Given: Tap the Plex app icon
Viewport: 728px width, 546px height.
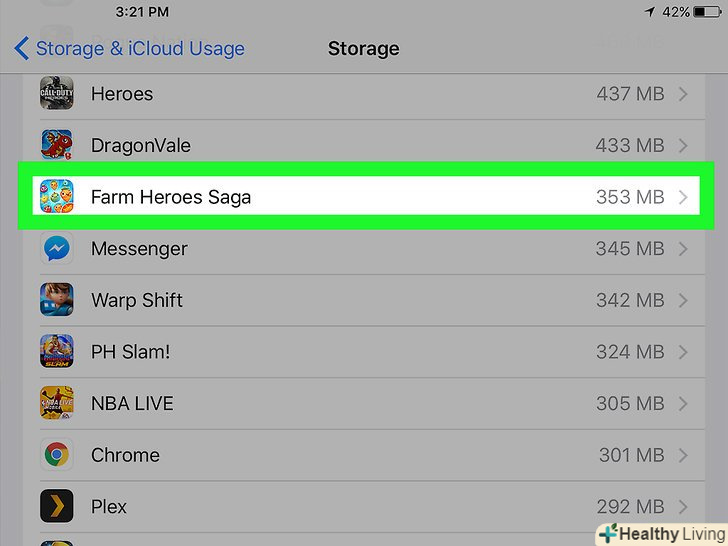Looking at the screenshot, I should tap(56, 506).
